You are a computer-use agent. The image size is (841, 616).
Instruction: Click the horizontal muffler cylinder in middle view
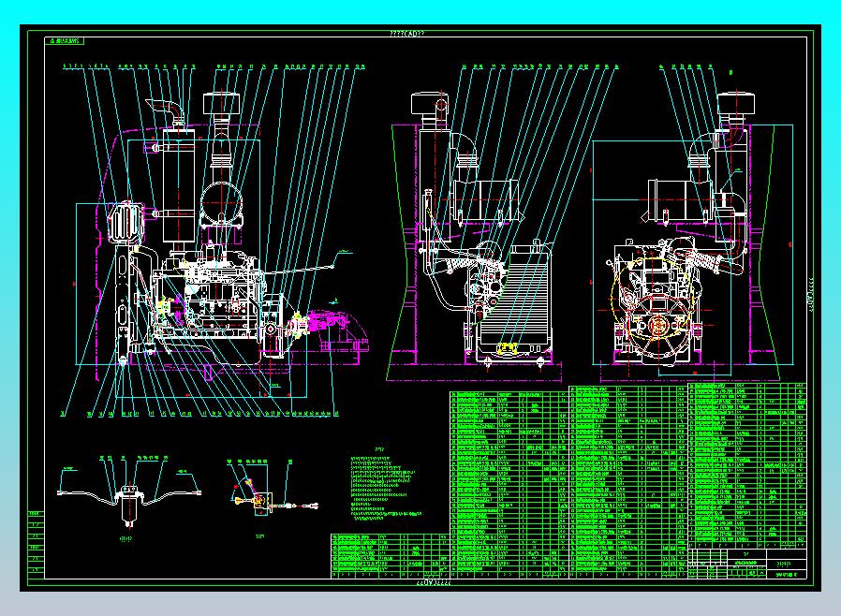(486, 200)
